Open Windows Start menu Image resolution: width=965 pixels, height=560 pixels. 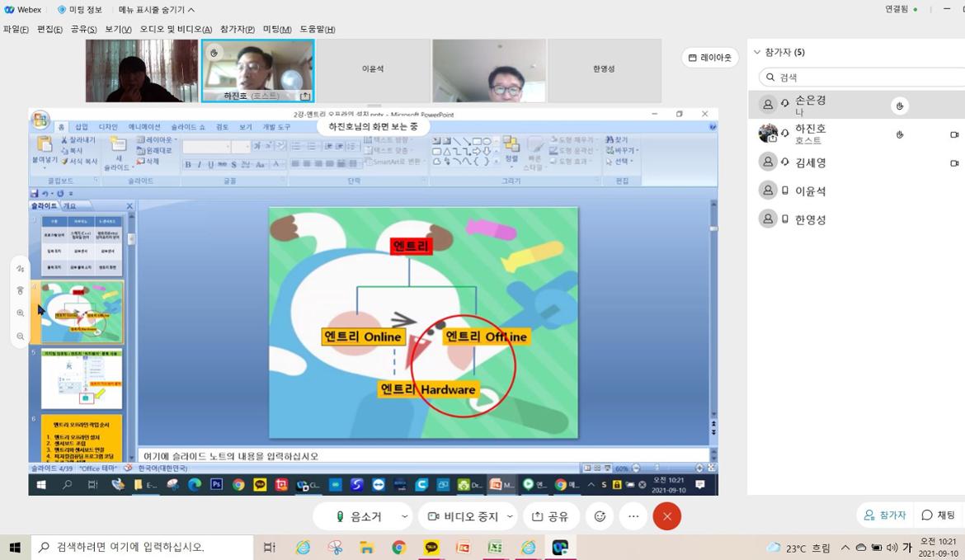(15, 547)
